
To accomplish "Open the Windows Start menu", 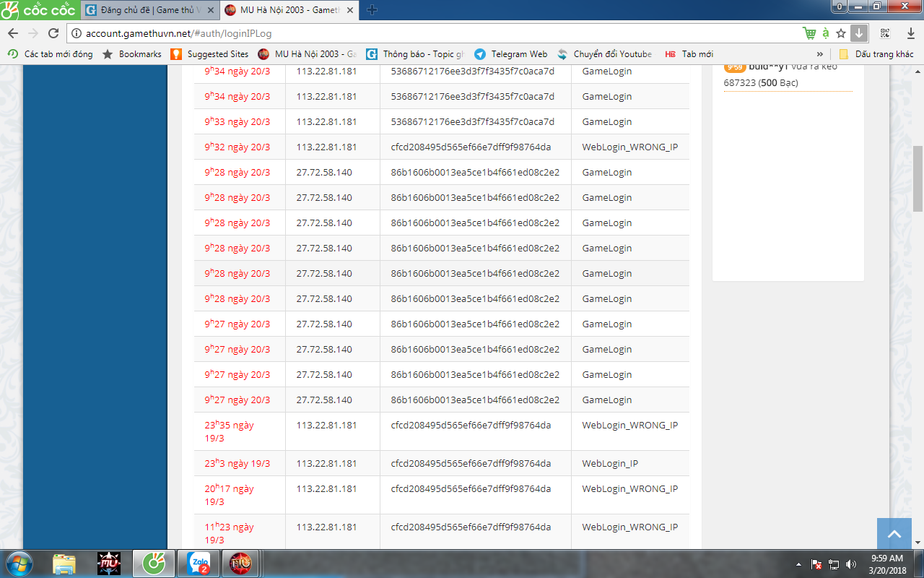I will [18, 564].
